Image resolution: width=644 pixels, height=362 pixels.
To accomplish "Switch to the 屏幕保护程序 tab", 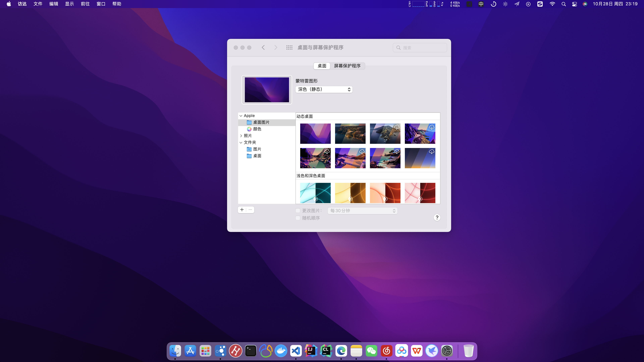I will click(347, 66).
